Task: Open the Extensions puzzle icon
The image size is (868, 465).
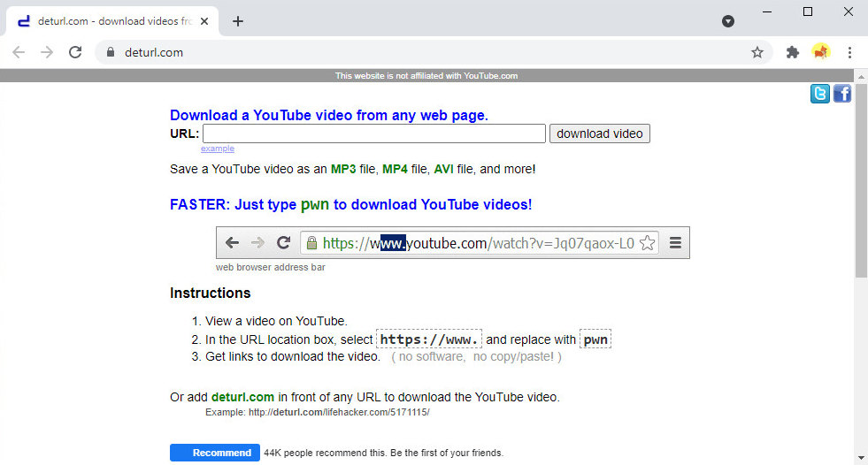Action: 792,52
